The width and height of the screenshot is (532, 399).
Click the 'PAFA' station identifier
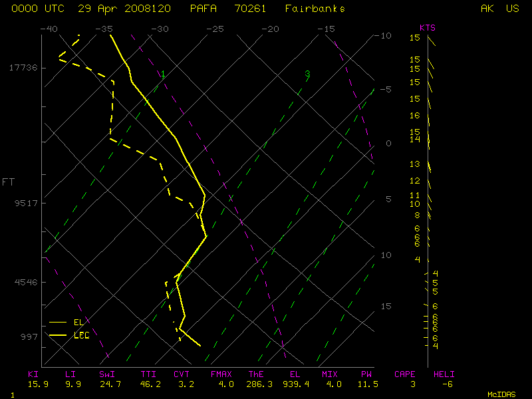tap(203, 9)
